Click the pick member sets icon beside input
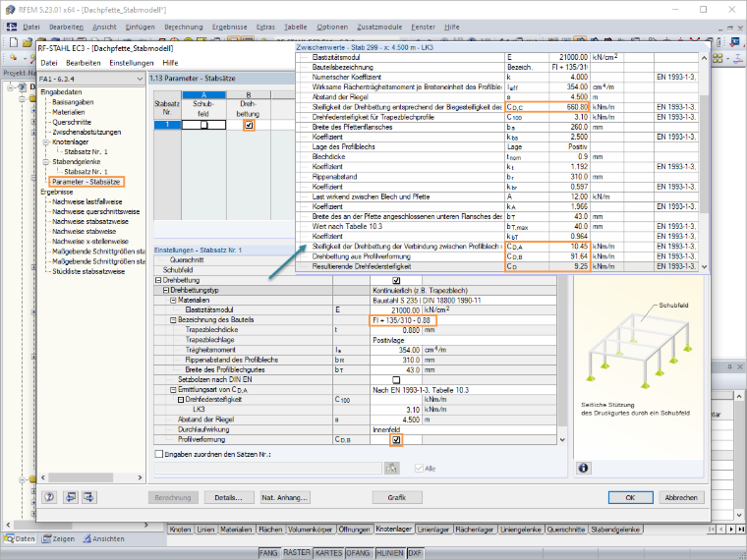 pos(391,469)
